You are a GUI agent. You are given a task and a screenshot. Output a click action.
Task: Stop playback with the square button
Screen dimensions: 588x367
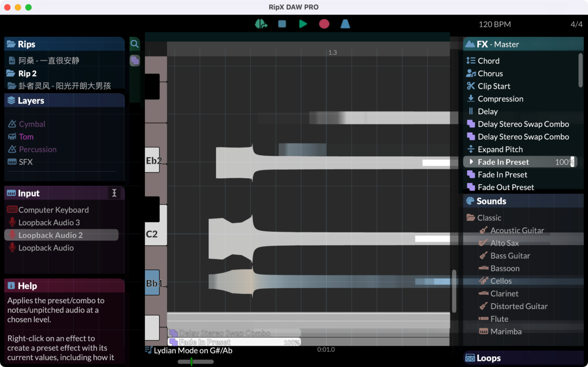tap(282, 24)
